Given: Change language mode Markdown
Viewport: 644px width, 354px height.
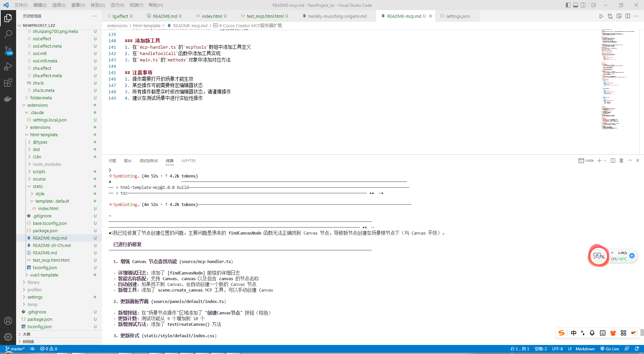Looking at the screenshot, I should [x=585, y=349].
